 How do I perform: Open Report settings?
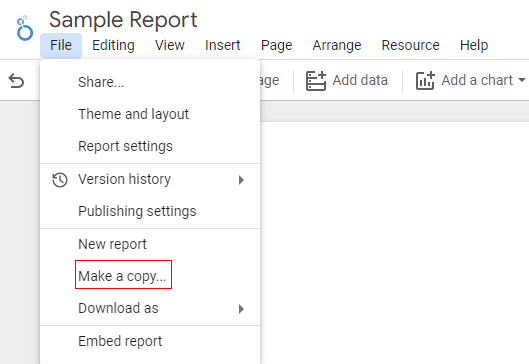tap(150, 146)
